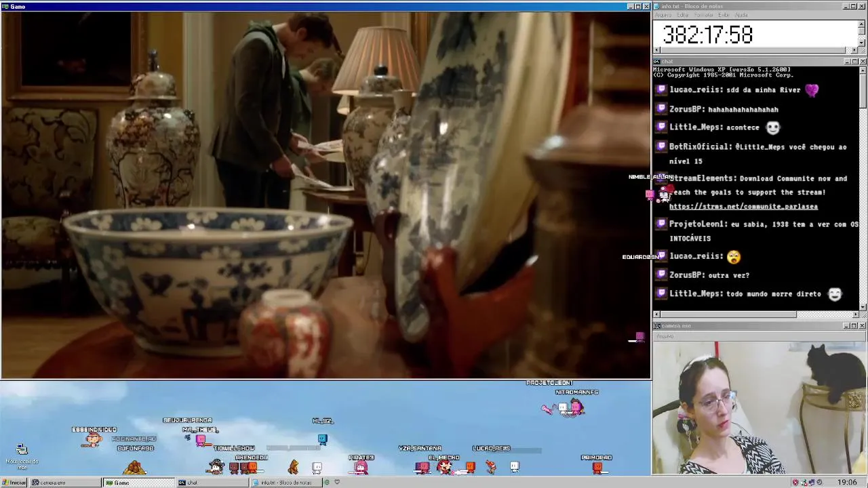
Task: Open the strms.net communite link in chat
Action: click(x=743, y=207)
